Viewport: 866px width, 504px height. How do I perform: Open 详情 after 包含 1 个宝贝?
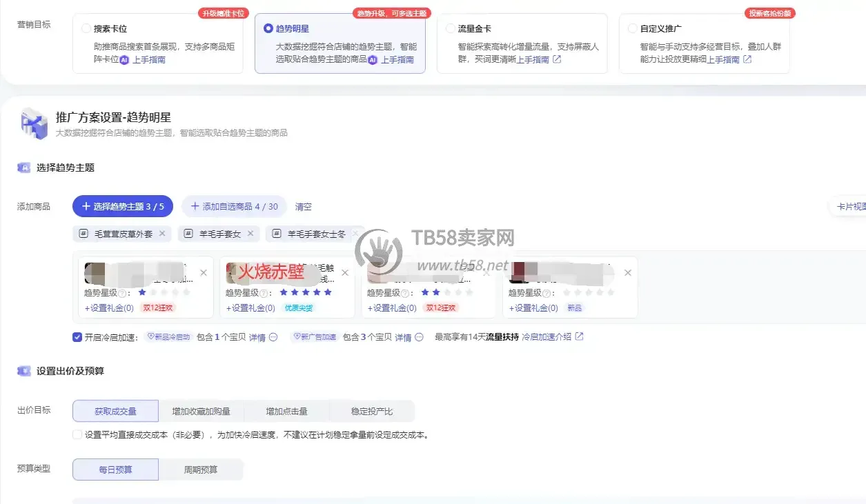point(257,338)
